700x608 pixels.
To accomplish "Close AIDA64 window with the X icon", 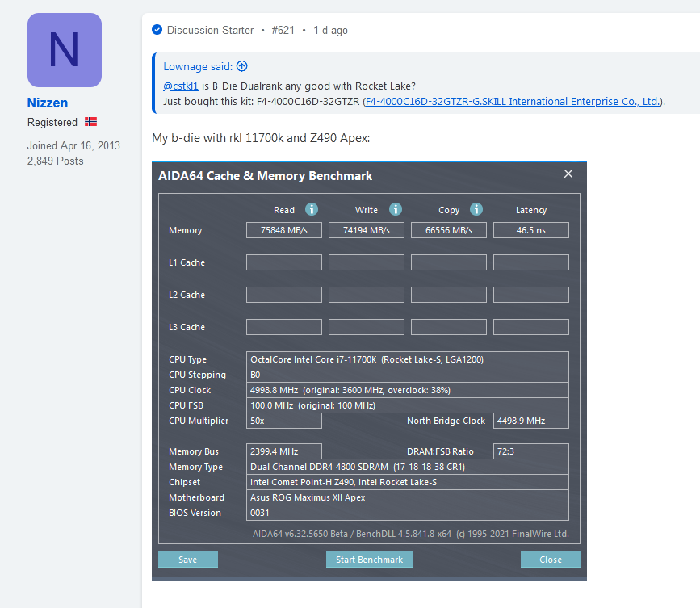I will point(568,174).
